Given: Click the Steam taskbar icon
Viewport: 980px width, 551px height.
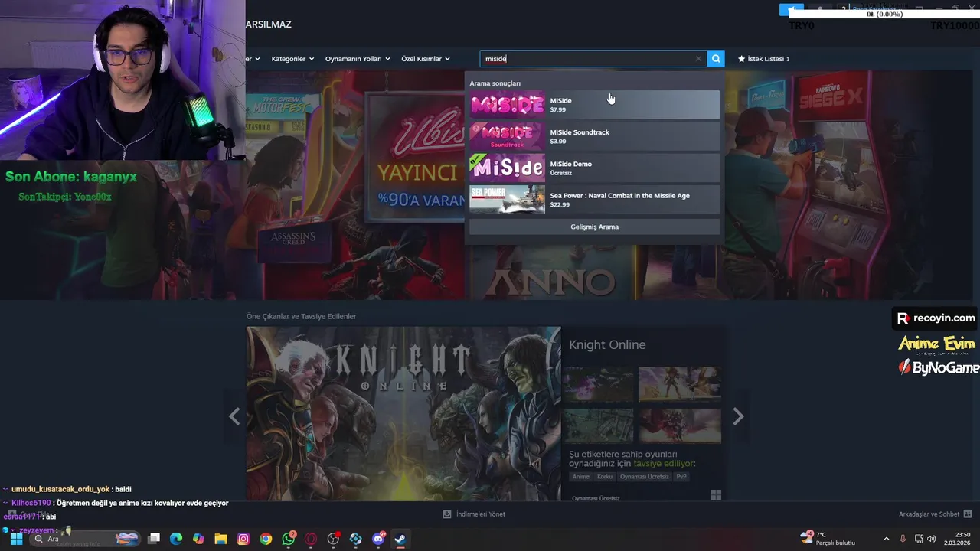Looking at the screenshot, I should point(400,539).
